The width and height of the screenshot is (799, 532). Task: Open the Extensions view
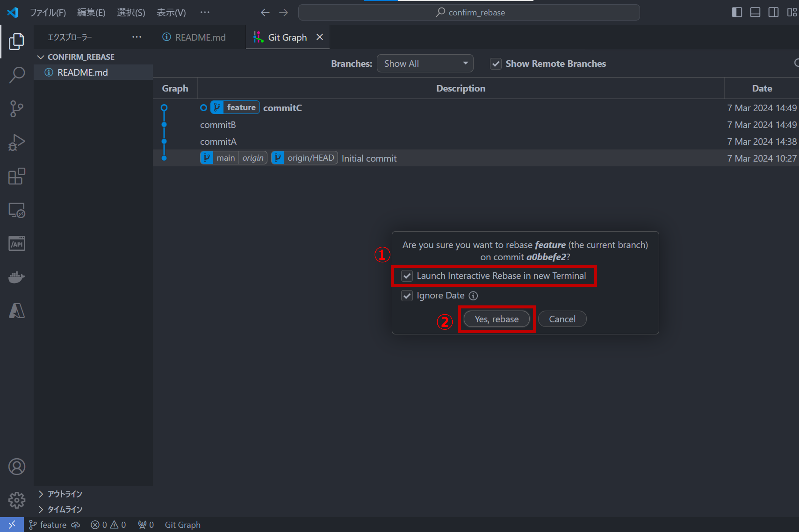(16, 176)
